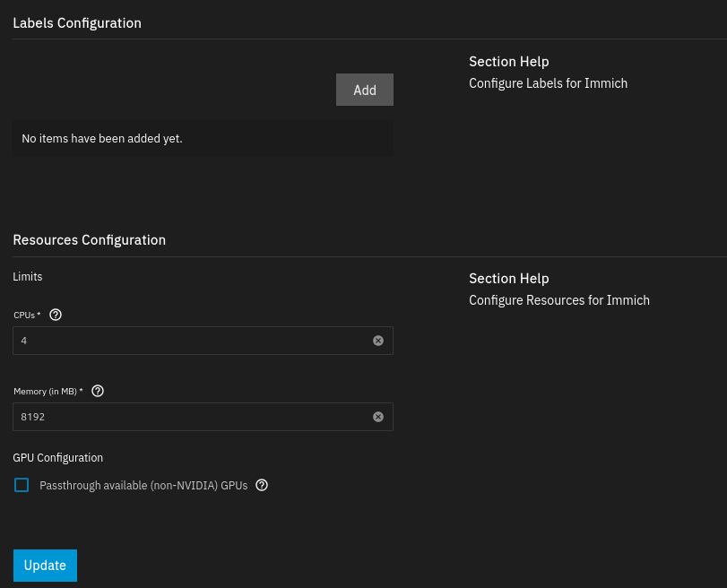The height and width of the screenshot is (588, 727).
Task: Clear the Memory field using its X icon
Action: pos(378,417)
